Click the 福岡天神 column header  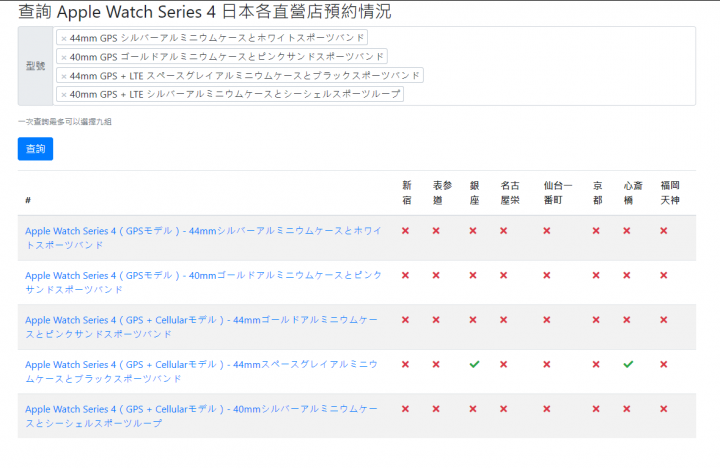(x=670, y=193)
